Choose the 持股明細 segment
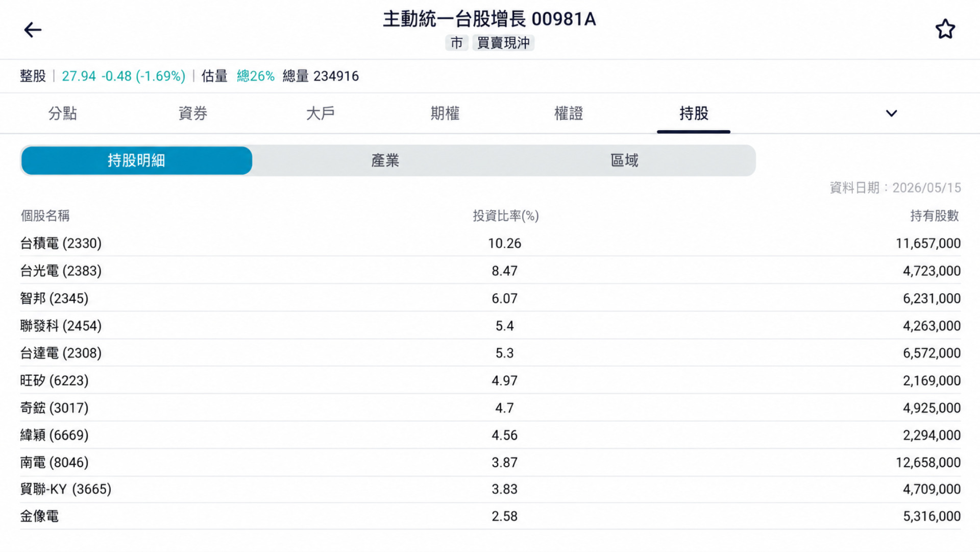This screenshot has height=552, width=980. pos(136,161)
